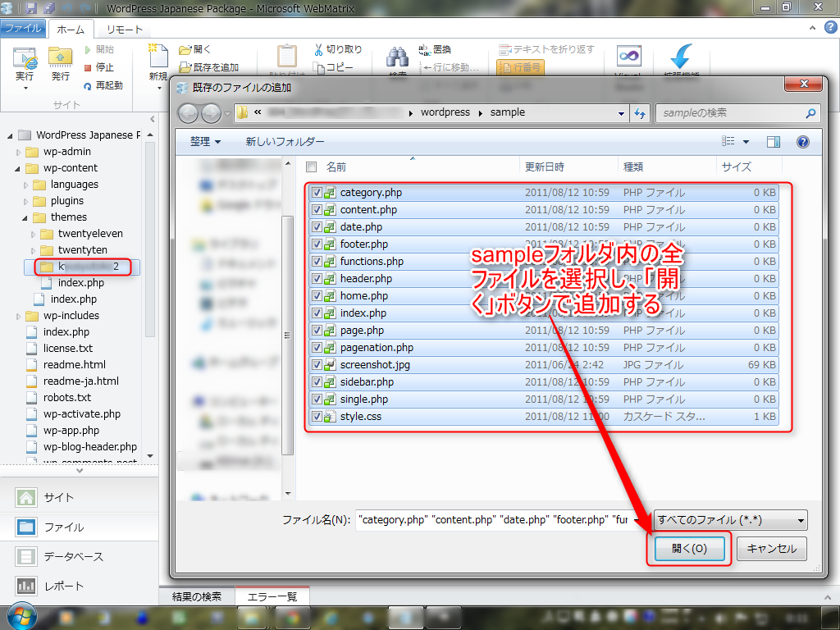Screen dimensions: 840x630
Task: Uncheck category.php checkbox
Action: [317, 192]
